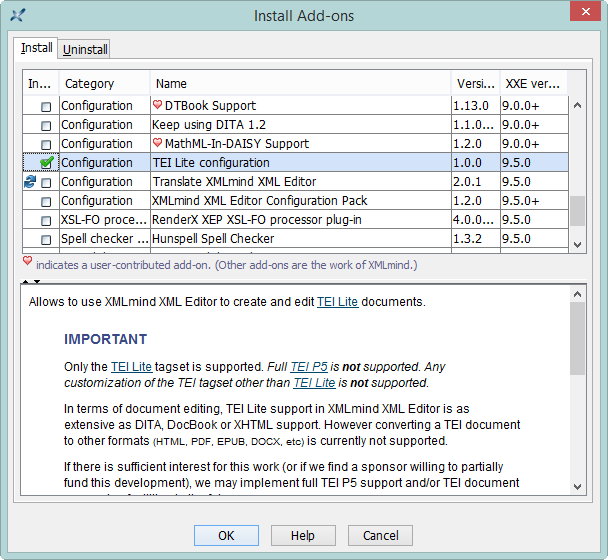Click the 'XSL-FO proce...' category cell
Viewport: 608px width, 560px height.
pos(104,220)
